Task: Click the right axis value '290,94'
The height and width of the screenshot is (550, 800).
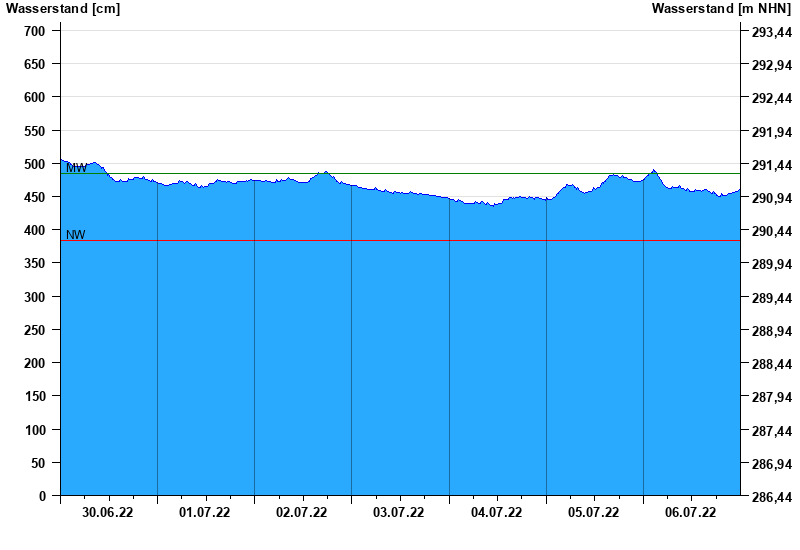Action: (772, 198)
